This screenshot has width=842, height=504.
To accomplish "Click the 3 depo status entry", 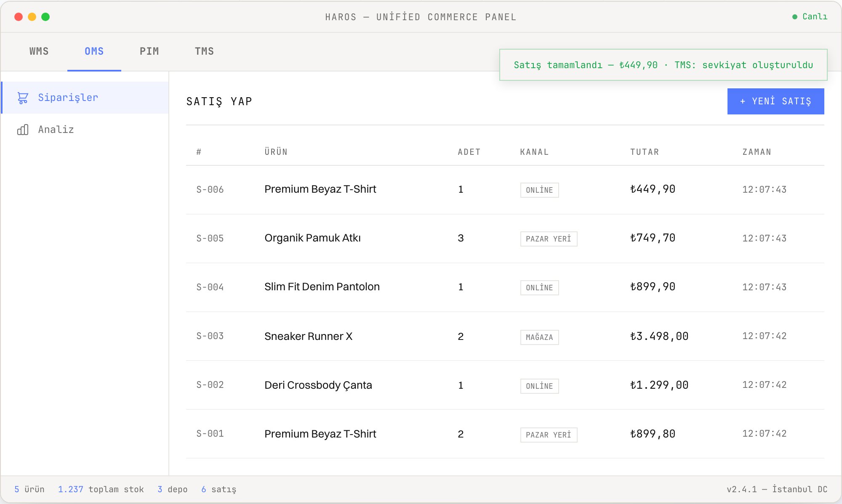I will click(173, 489).
